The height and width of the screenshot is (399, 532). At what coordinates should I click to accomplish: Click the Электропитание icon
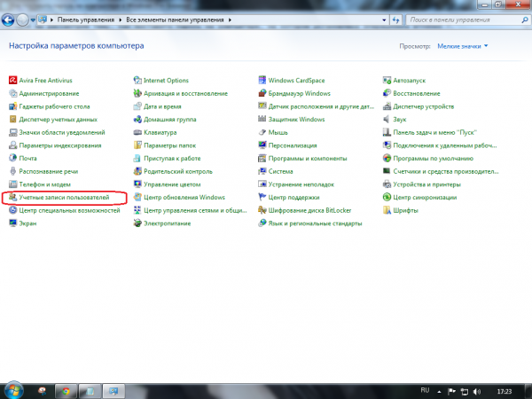point(137,223)
